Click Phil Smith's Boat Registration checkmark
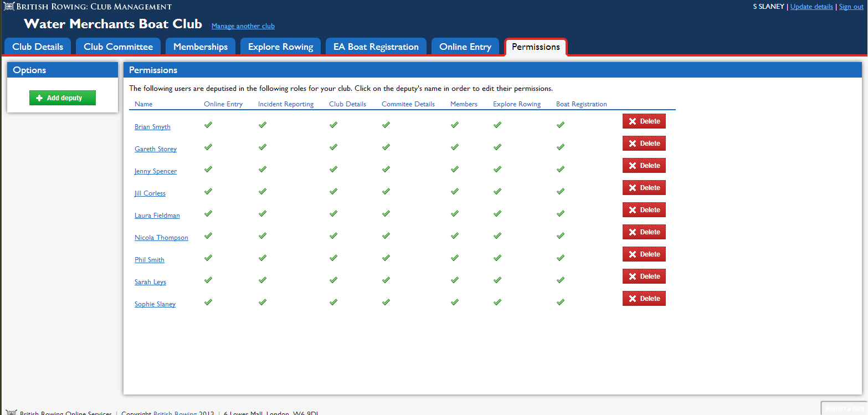Screen dimensions: 868x415 [561, 258]
